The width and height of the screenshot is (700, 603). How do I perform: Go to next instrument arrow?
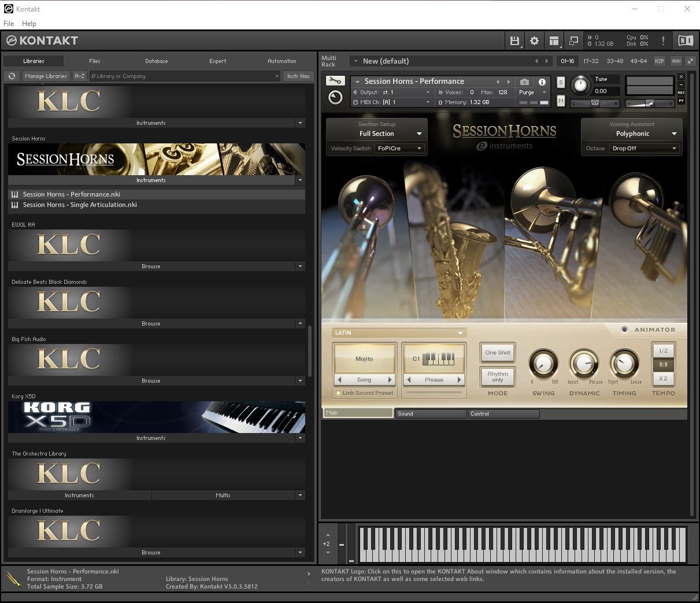tap(509, 82)
